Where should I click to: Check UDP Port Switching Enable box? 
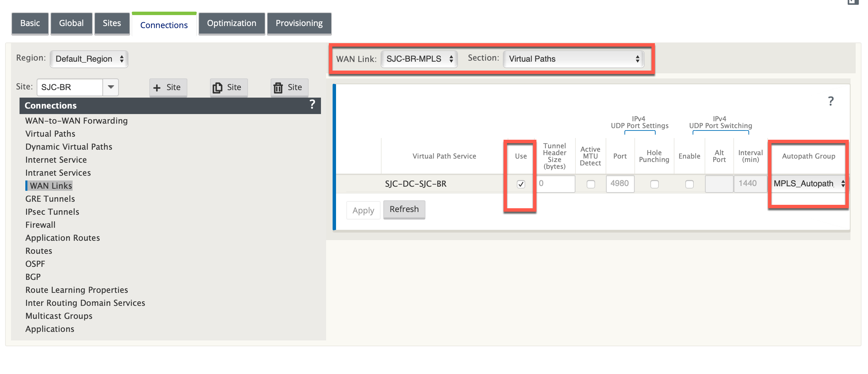tap(689, 184)
